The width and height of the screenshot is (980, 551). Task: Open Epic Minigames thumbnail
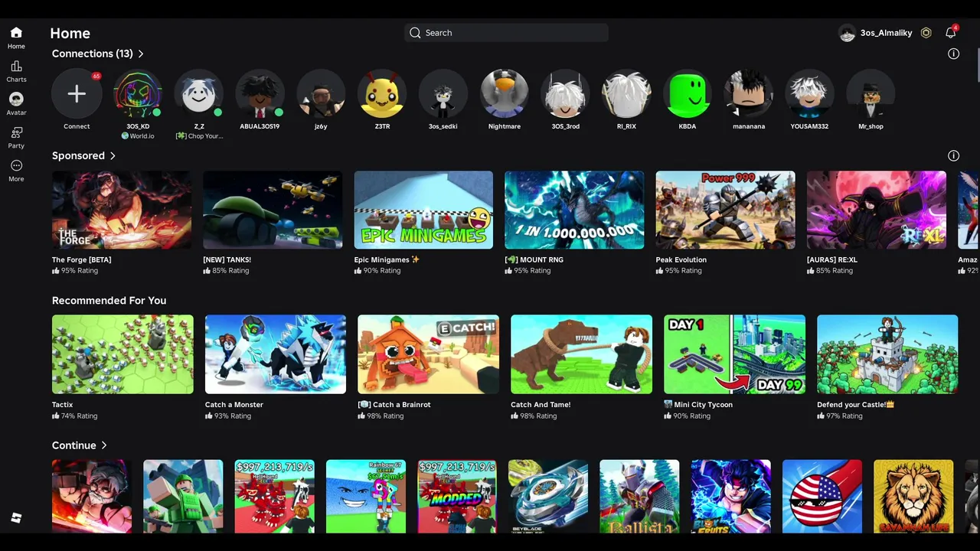pyautogui.click(x=423, y=210)
